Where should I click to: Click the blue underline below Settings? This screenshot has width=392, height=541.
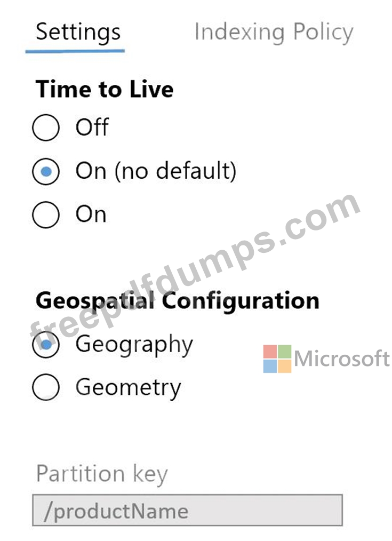coord(75,51)
